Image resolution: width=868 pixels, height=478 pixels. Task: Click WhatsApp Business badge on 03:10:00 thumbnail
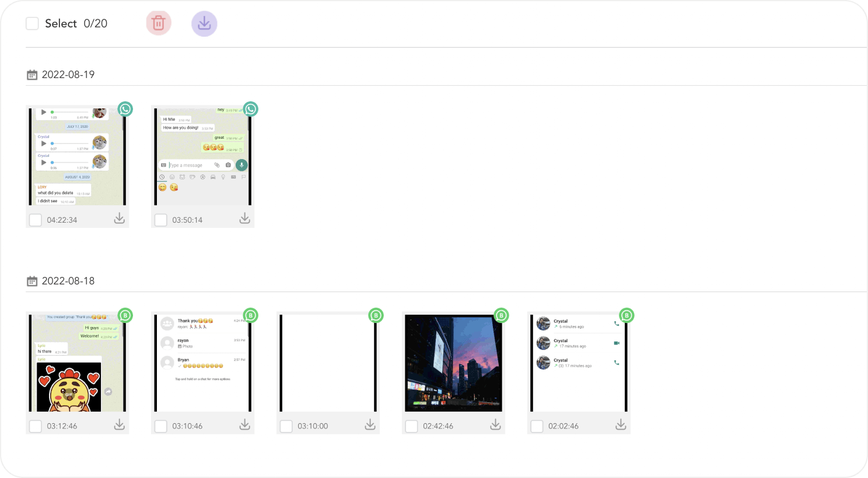tap(376, 315)
